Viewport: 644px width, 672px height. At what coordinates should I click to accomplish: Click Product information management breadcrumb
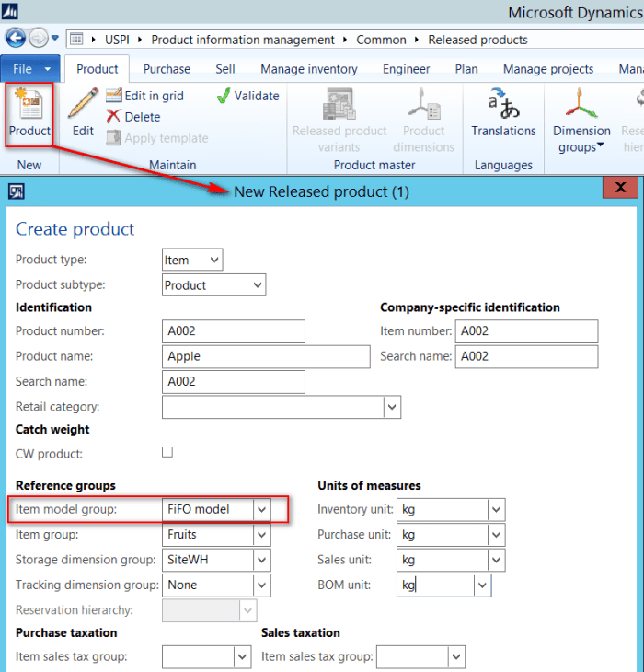242,40
